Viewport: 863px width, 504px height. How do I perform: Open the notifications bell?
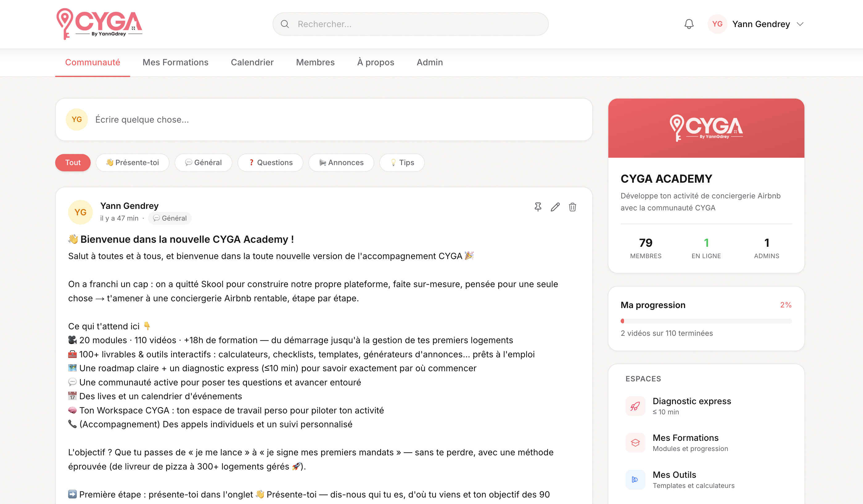(689, 24)
